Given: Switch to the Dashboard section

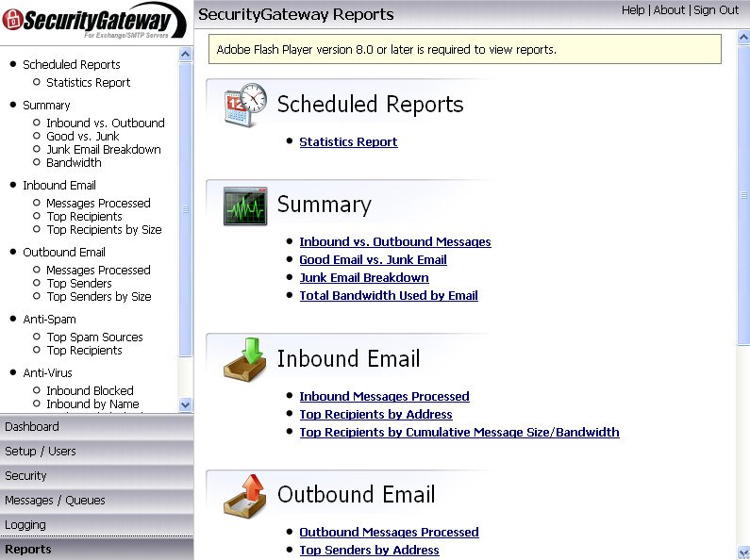Looking at the screenshot, I should 96,427.
